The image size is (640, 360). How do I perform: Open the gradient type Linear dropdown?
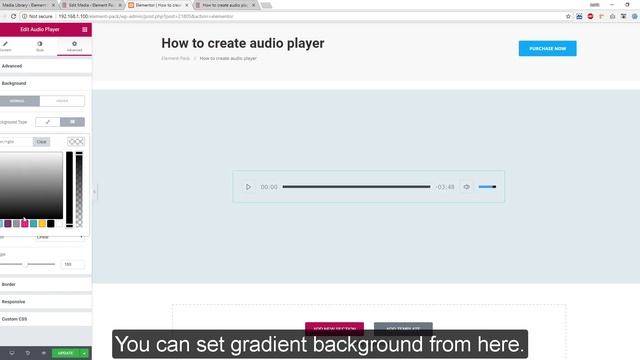click(x=60, y=237)
